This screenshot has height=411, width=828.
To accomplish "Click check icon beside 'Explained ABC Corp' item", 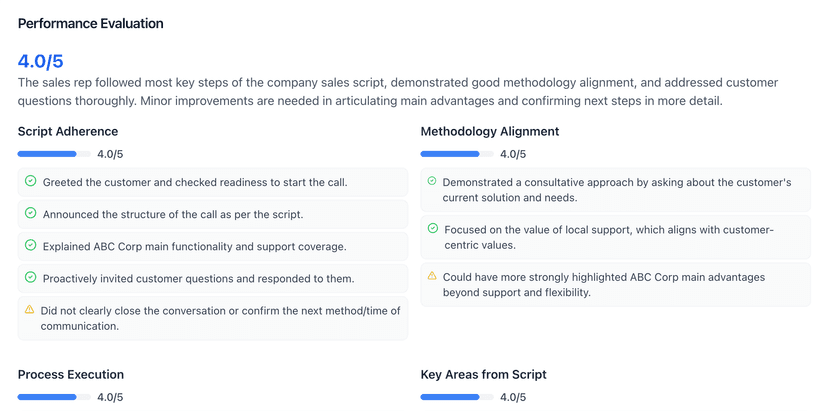I will 31,245.
